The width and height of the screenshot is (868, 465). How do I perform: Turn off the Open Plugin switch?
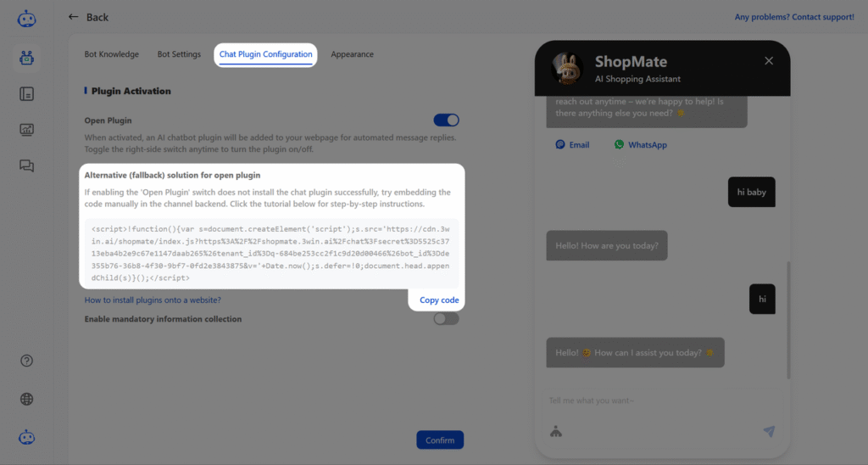pyautogui.click(x=446, y=120)
